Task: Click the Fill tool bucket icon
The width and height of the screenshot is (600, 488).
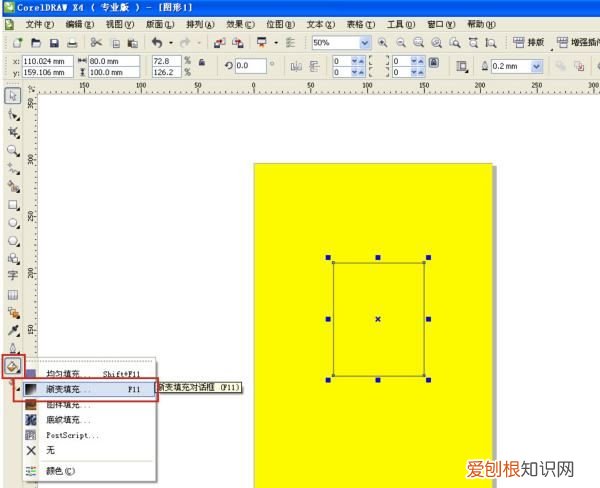Action: coord(13,366)
